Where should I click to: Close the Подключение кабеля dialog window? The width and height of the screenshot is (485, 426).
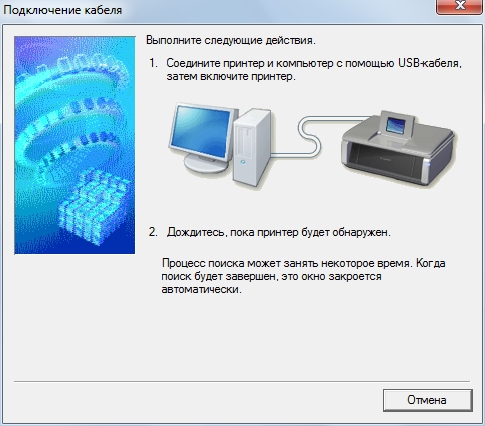click(x=460, y=7)
